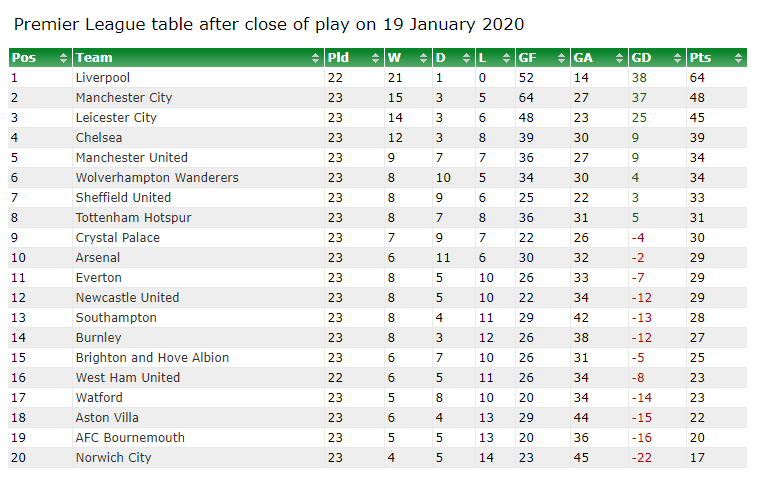This screenshot has height=478, width=761.
Task: Sort table by Pos column arrows
Action: pyautogui.click(x=63, y=58)
